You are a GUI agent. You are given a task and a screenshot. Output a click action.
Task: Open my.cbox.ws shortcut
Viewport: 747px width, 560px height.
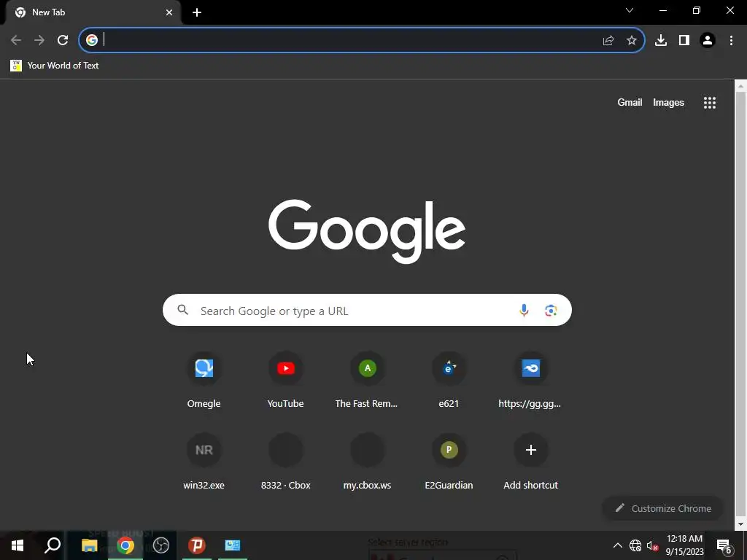[368, 462]
